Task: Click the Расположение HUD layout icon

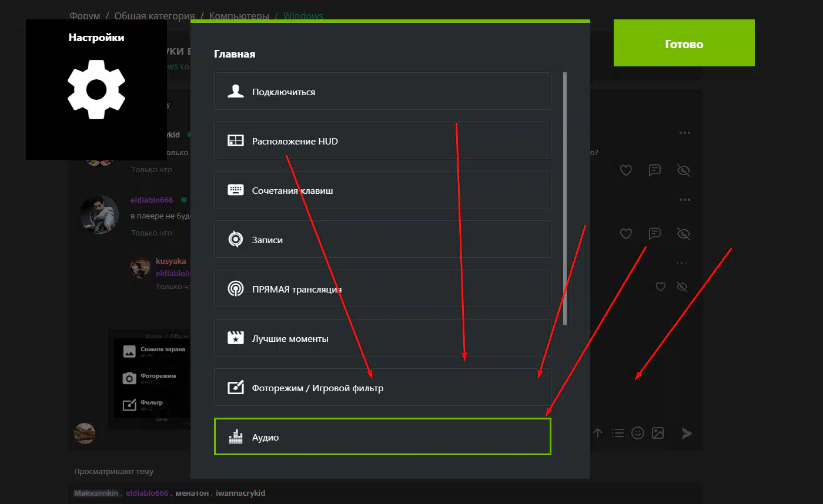Action: point(236,141)
